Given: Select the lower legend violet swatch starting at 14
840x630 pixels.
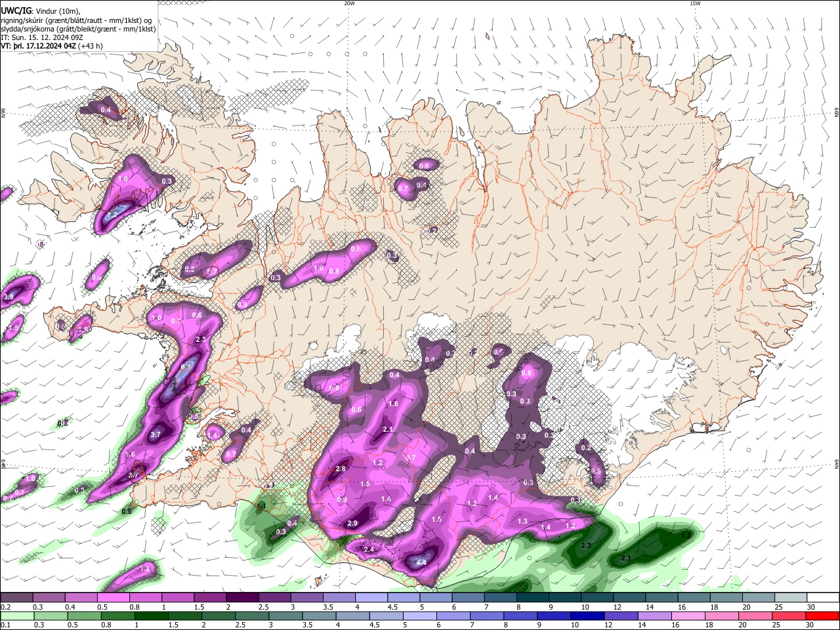Looking at the screenshot, I should click(x=654, y=616).
